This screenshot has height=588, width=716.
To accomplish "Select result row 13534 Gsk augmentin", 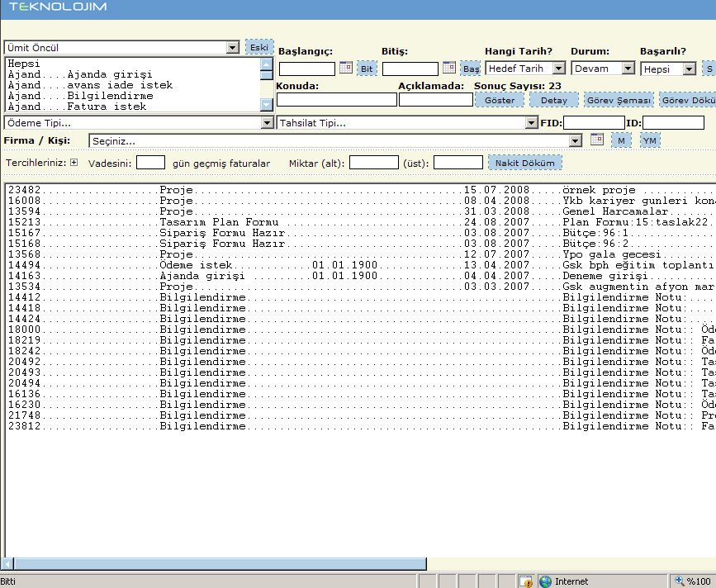I will pyautogui.click(x=361, y=287).
